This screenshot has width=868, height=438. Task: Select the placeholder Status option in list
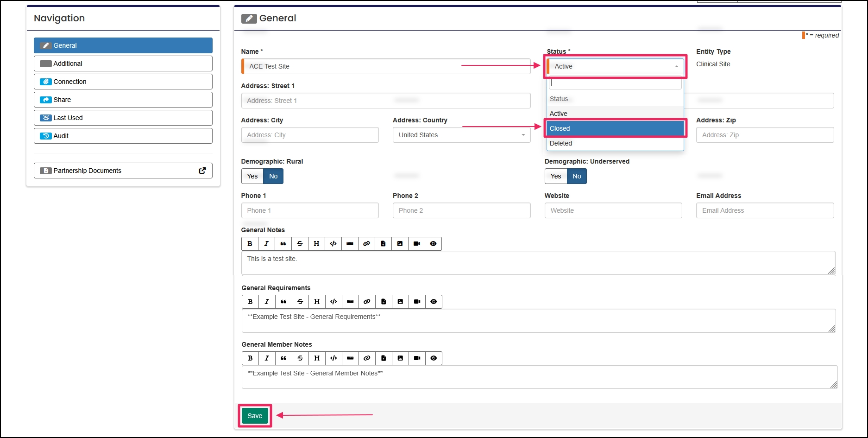click(615, 99)
